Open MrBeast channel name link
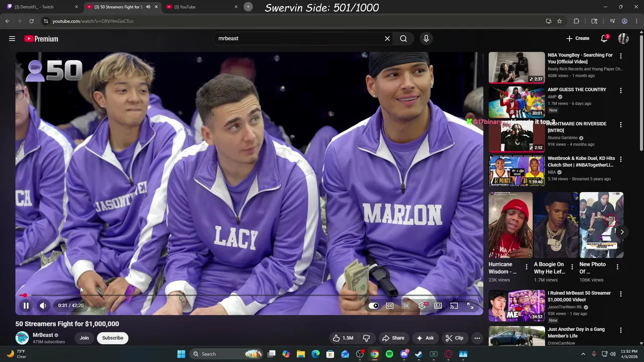This screenshot has height=362, width=644. click(x=43, y=335)
